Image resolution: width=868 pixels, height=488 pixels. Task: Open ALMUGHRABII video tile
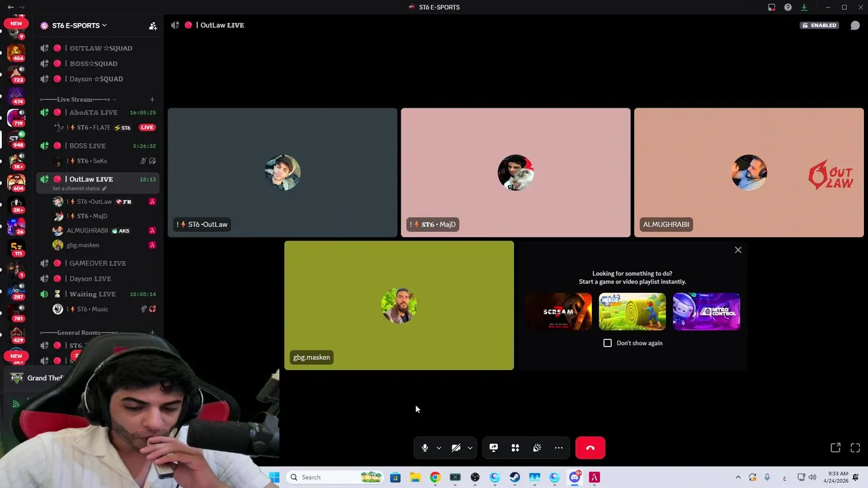749,173
